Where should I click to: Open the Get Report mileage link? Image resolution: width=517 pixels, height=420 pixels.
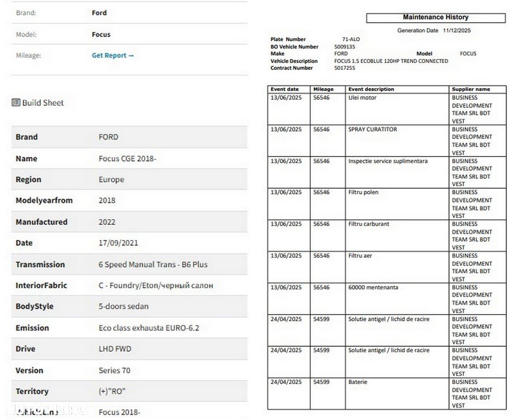(x=113, y=55)
